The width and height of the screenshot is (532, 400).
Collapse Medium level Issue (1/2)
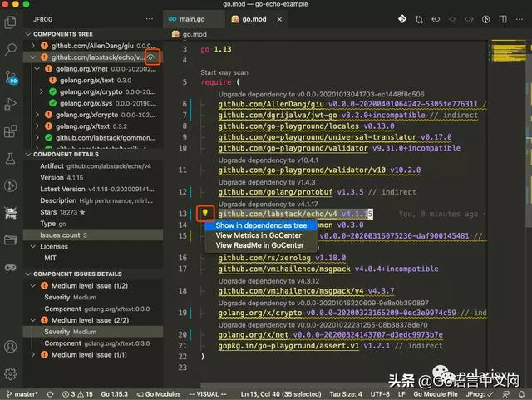coord(33,286)
